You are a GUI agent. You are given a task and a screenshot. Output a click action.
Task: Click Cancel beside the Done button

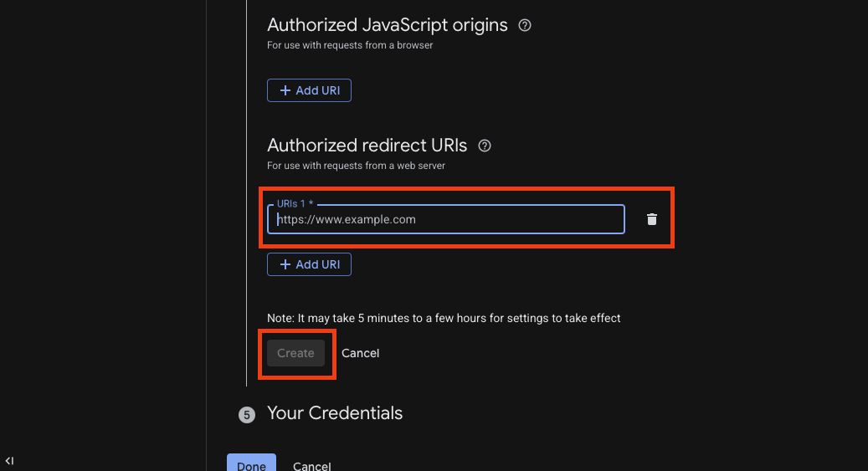coord(311,466)
